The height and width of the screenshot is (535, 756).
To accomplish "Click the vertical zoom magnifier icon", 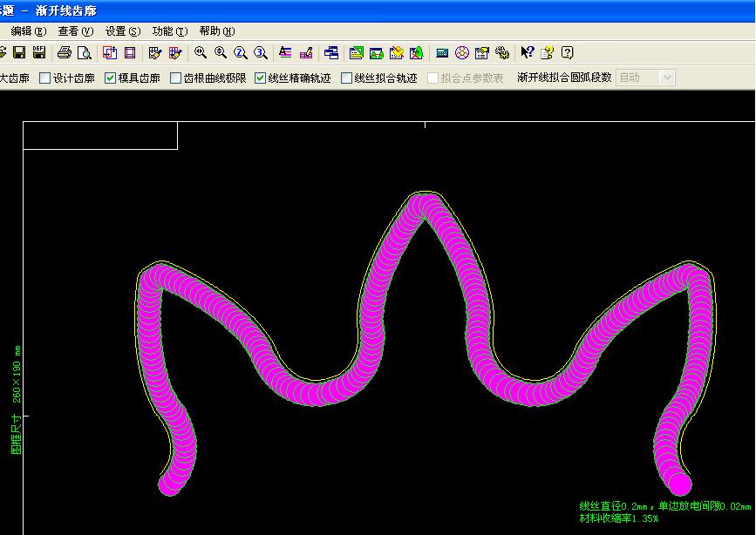I will coord(221,52).
